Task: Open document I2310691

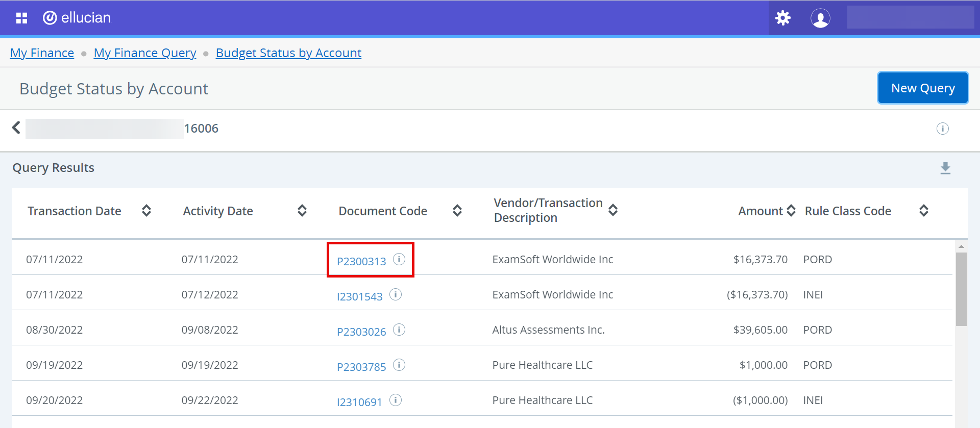Action: (359, 402)
